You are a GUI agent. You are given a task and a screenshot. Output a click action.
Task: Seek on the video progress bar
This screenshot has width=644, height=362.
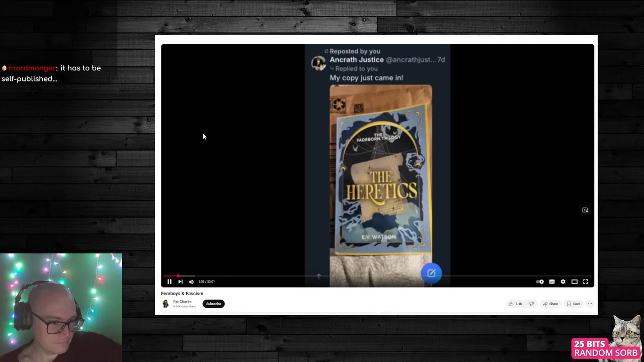(377, 276)
